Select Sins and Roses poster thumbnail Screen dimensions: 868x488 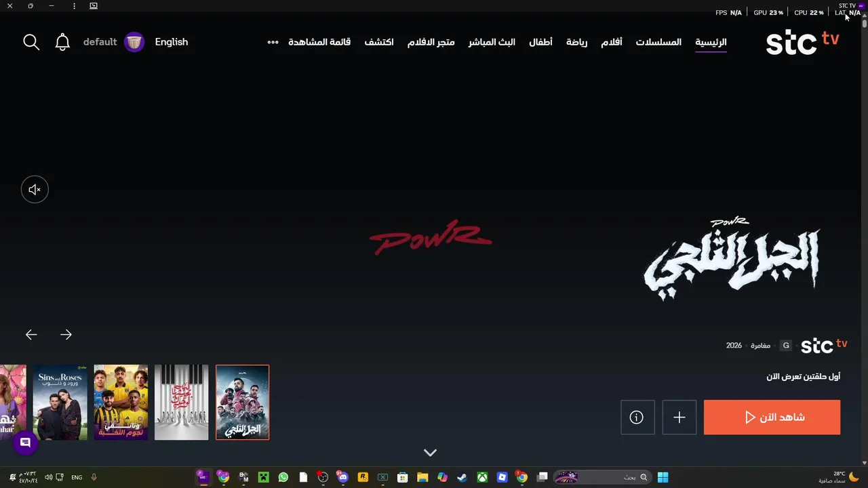tap(60, 403)
